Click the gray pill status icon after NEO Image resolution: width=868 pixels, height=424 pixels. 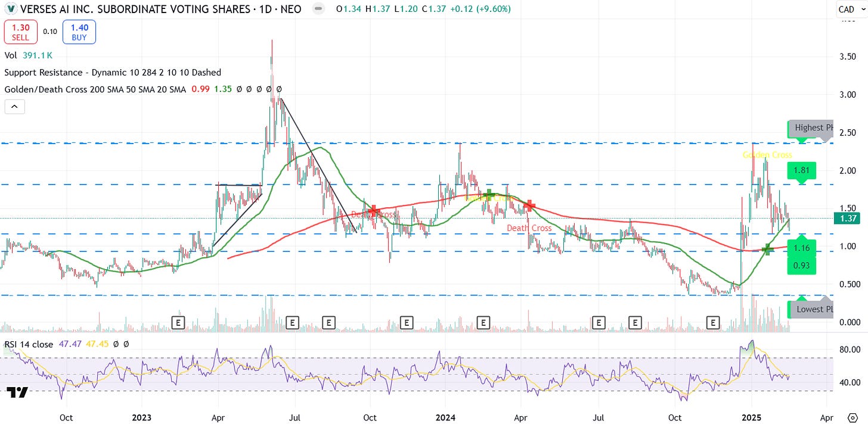(x=319, y=9)
